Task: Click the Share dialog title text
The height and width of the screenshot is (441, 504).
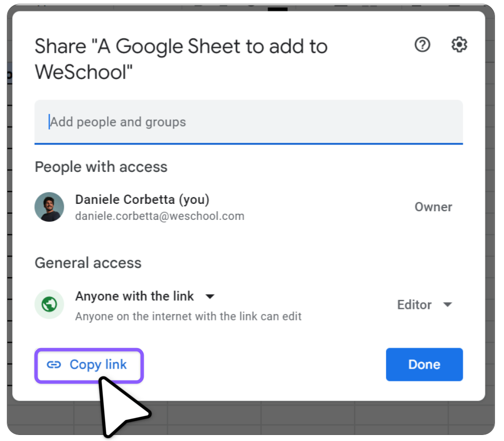Action: 181,59
